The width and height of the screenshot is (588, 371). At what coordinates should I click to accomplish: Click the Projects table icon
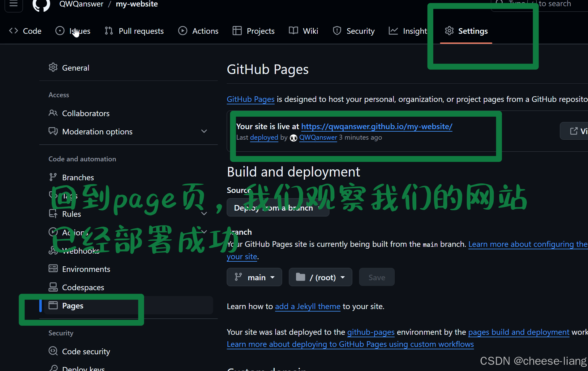(x=237, y=31)
